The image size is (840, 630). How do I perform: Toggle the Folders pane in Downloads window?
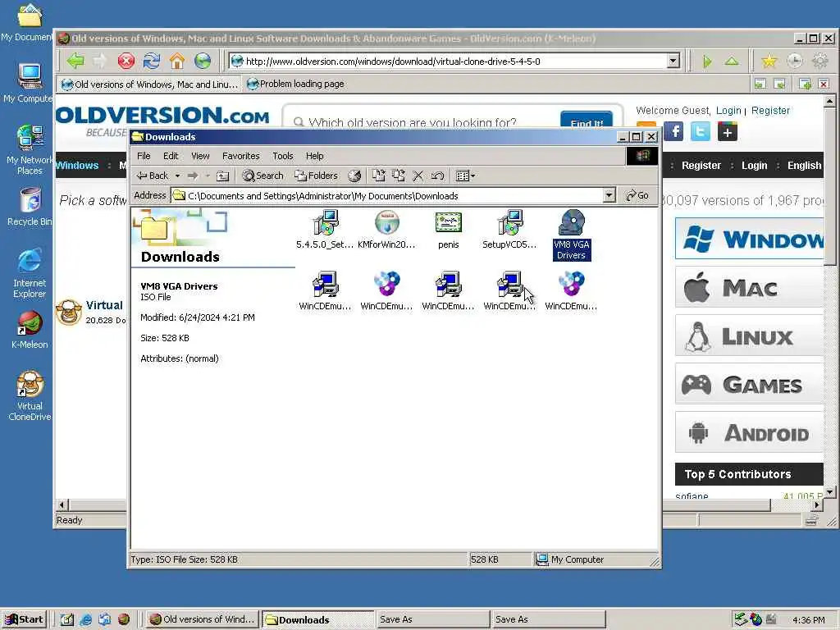[316, 176]
